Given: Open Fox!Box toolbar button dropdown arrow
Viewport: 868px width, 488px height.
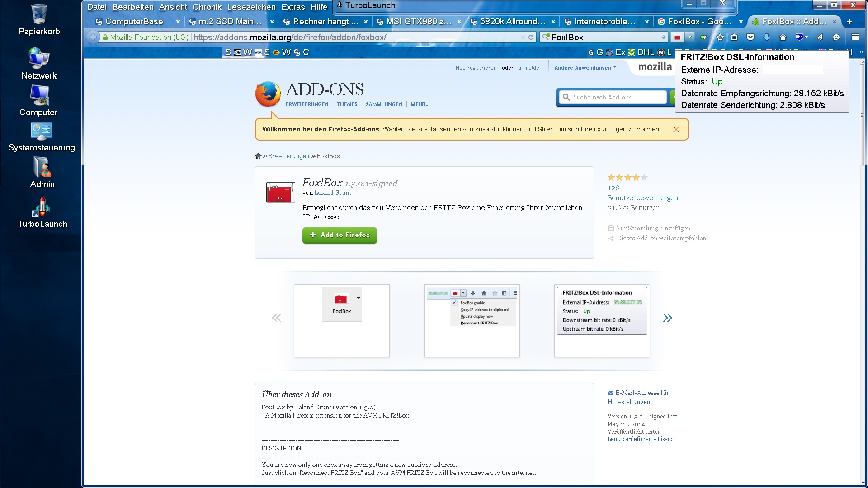Looking at the screenshot, I should point(689,38).
